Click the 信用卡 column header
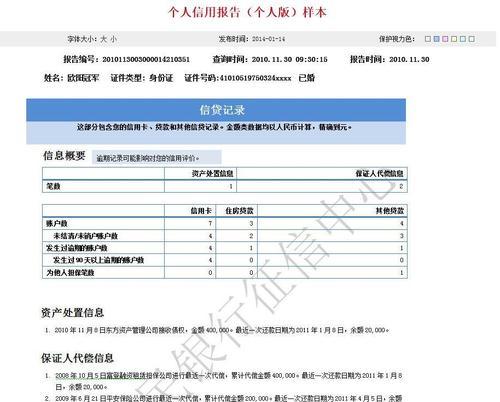 click(201, 211)
